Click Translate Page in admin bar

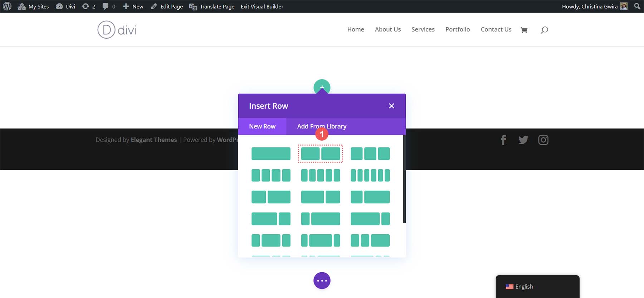212,6
